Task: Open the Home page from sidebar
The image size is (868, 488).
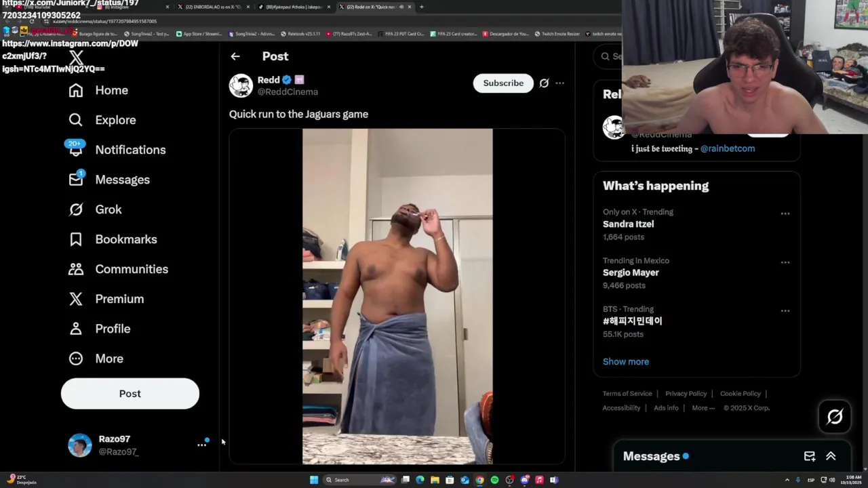Action: pyautogui.click(x=98, y=90)
